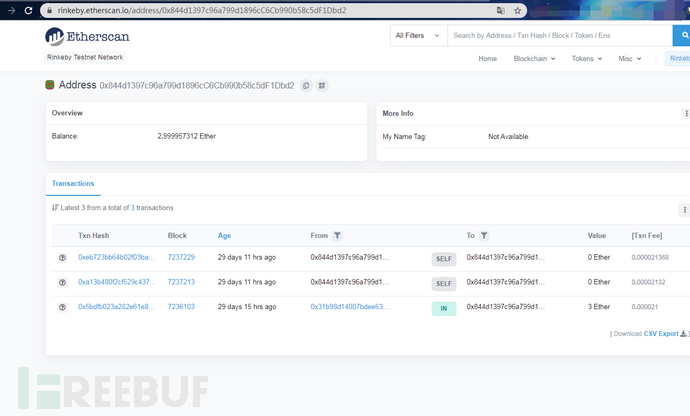Viewport: 690px width, 416px height.
Task: Click the Txn Hash column header
Action: pos(93,236)
